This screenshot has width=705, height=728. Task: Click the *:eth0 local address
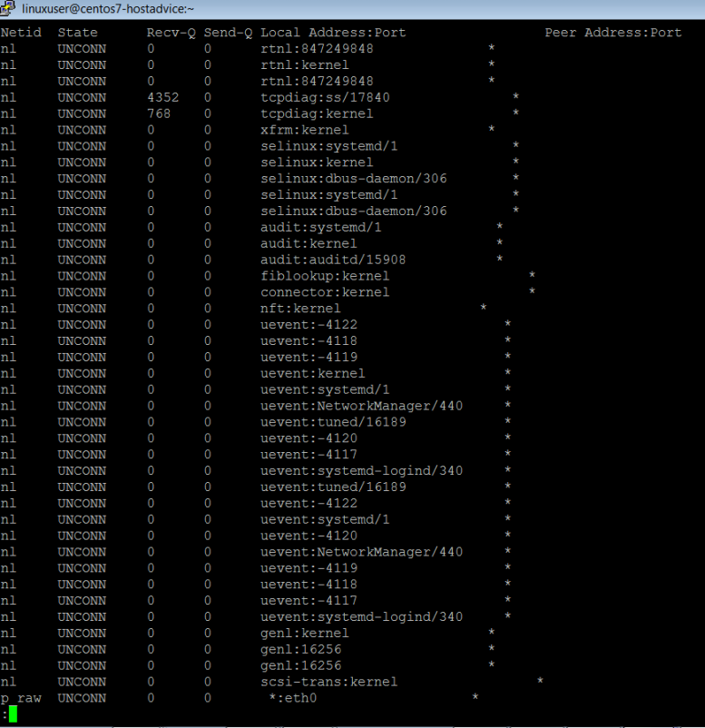point(292,698)
